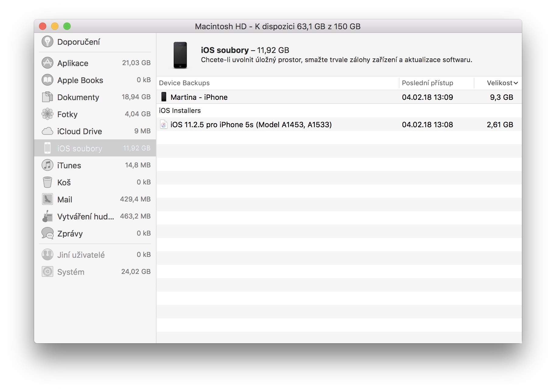Image resolution: width=556 pixels, height=392 pixels.
Task: Select the Martina - iPhone backup
Action: 339,97
